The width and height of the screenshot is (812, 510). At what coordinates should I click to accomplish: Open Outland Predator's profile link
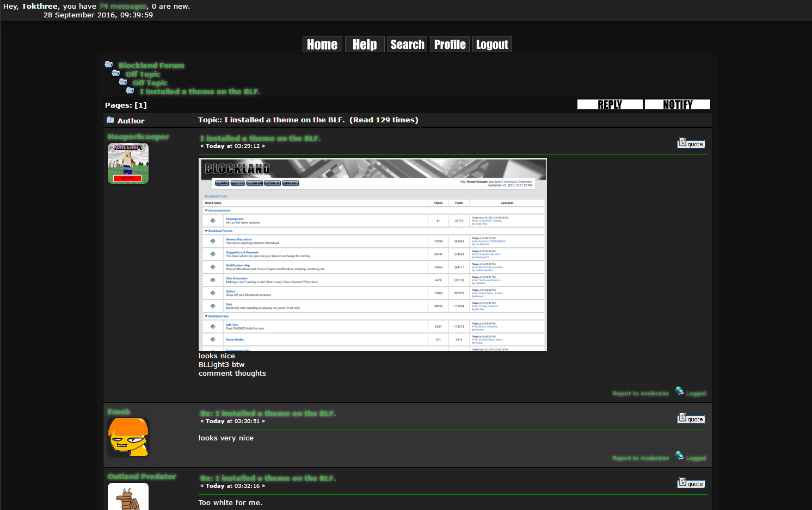[x=142, y=477]
